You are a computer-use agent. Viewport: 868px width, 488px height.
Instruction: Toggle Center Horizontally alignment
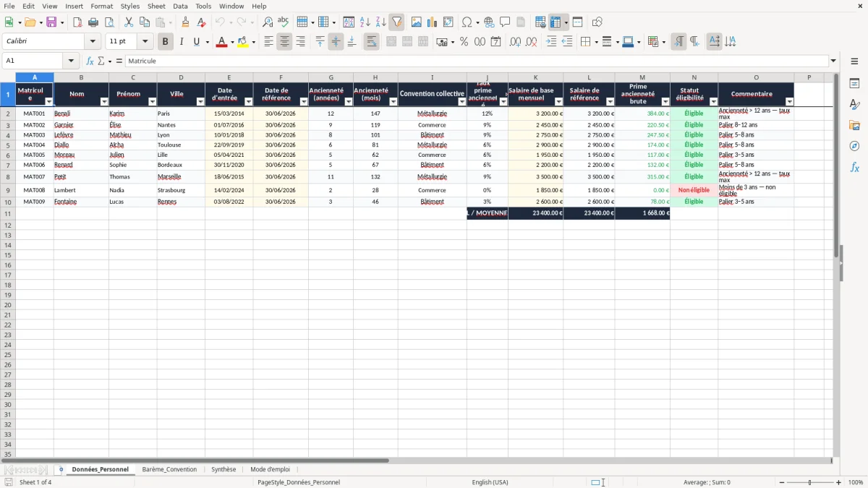point(284,42)
